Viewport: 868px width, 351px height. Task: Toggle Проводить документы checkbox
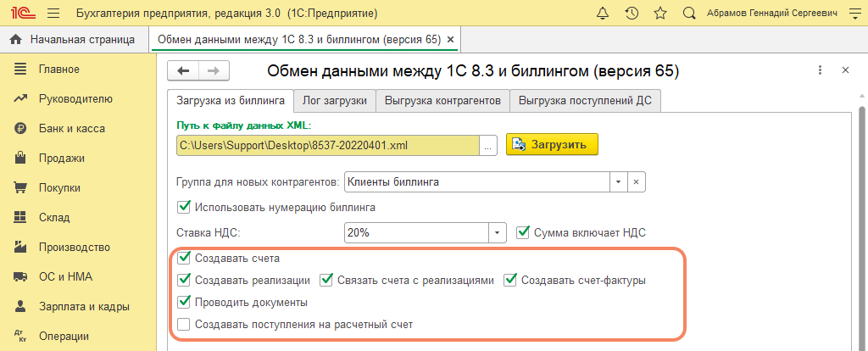point(184,303)
